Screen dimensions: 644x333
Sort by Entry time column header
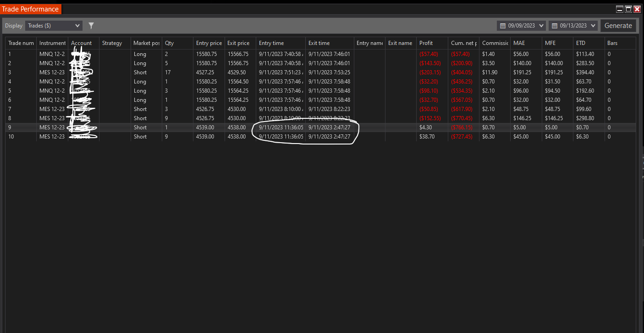[281, 43]
